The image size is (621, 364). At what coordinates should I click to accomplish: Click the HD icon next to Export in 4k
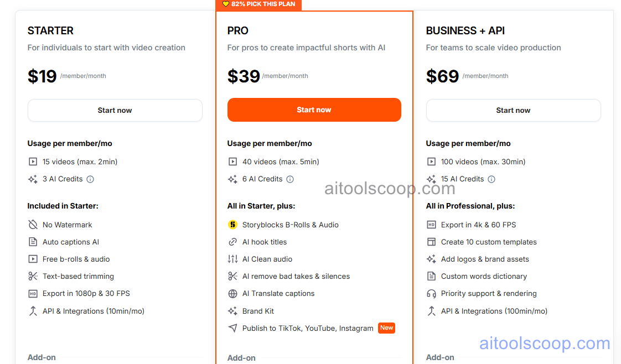coord(432,225)
